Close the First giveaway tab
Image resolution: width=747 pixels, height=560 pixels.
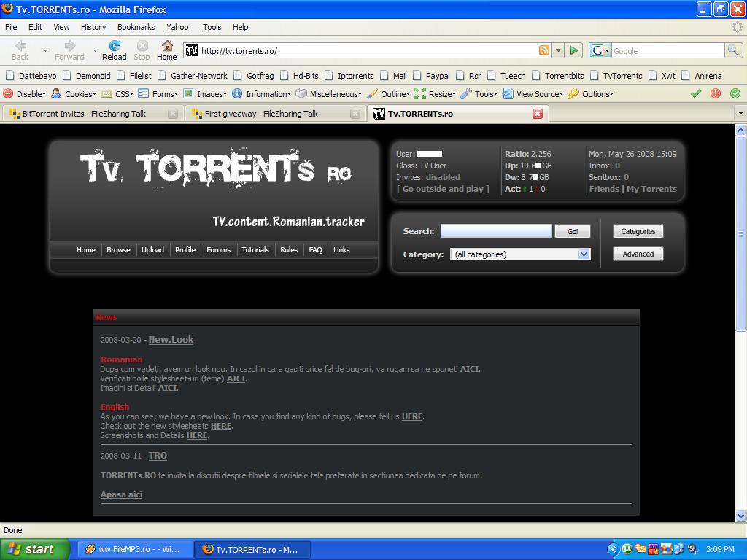(355, 113)
